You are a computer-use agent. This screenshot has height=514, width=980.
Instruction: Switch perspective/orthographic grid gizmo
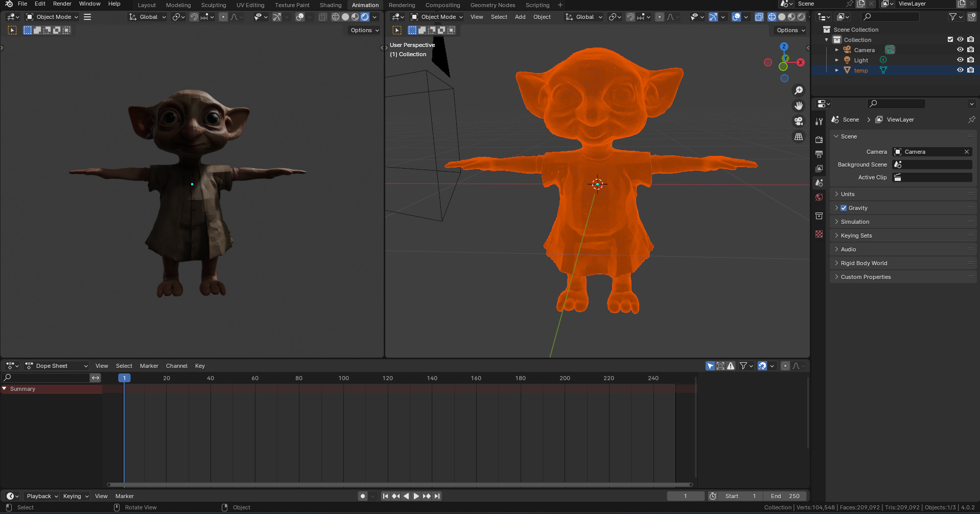tap(799, 136)
